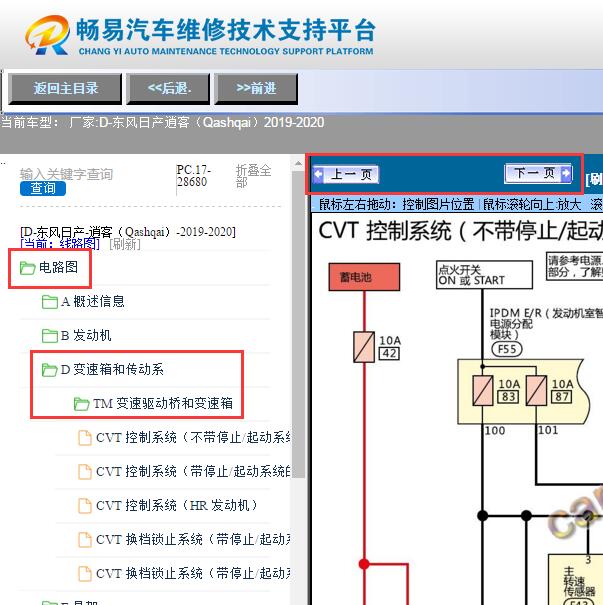This screenshot has width=603, height=605.
Task: Click the 10A fuse 42 symbol
Action: (x=364, y=347)
